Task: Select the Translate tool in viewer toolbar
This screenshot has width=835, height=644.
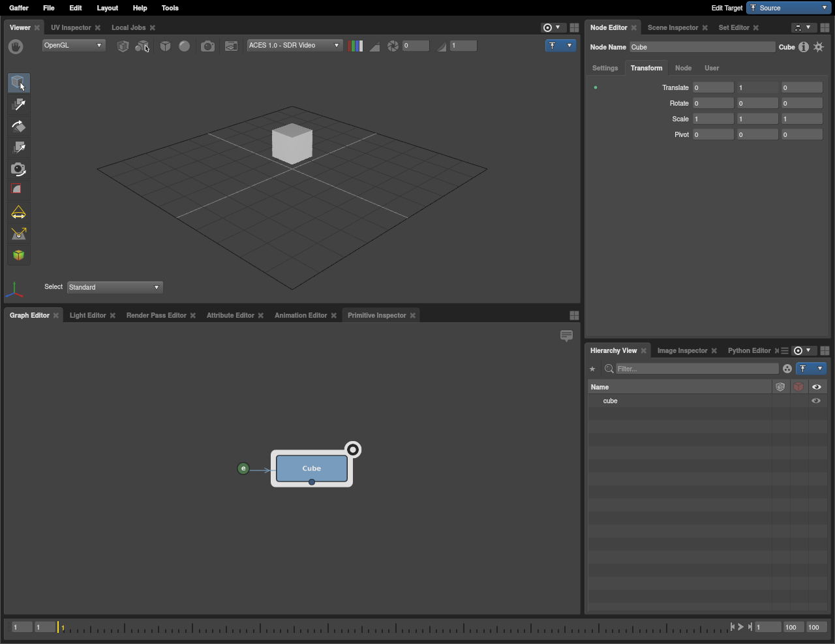Action: 18,104
